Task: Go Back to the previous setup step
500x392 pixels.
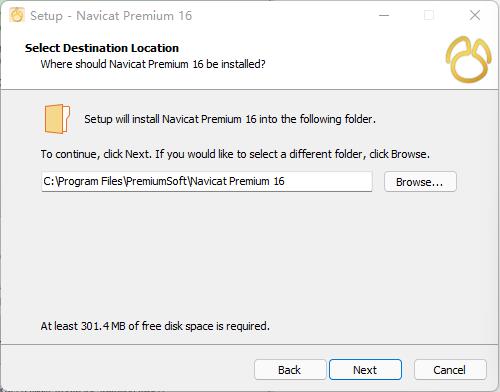Action: (290, 370)
